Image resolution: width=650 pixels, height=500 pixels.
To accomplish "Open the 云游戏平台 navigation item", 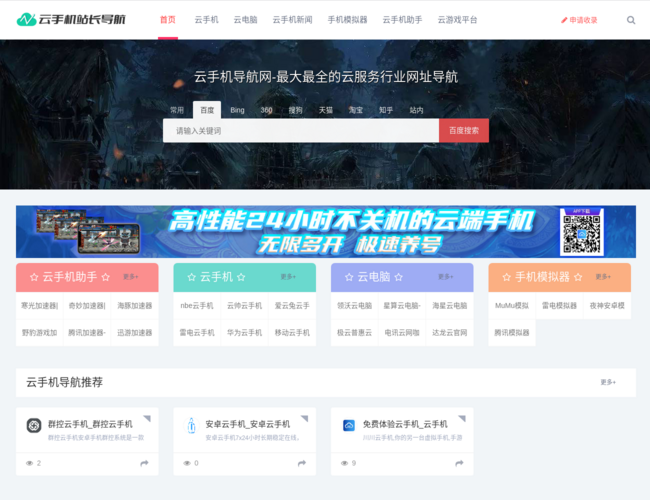I will (458, 20).
